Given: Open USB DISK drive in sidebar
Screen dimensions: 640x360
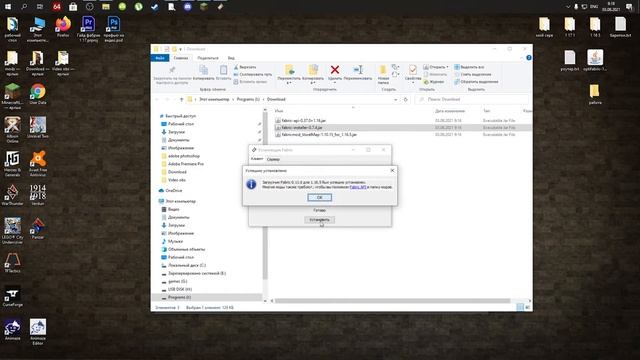Looking at the screenshot, I should click(x=180, y=289).
